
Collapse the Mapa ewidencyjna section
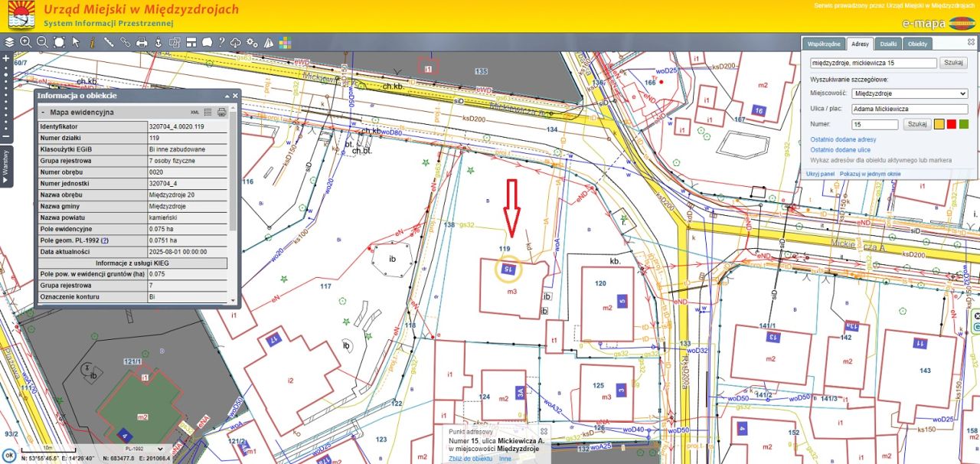43,112
